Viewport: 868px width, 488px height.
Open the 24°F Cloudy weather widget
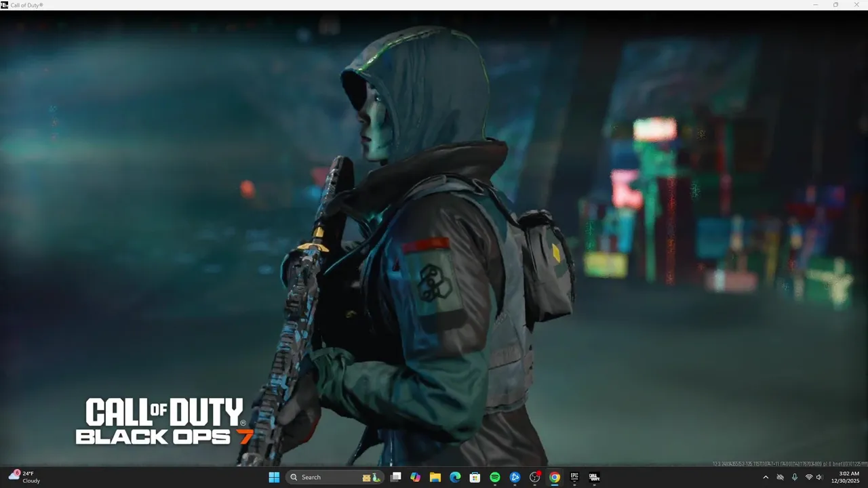point(24,477)
